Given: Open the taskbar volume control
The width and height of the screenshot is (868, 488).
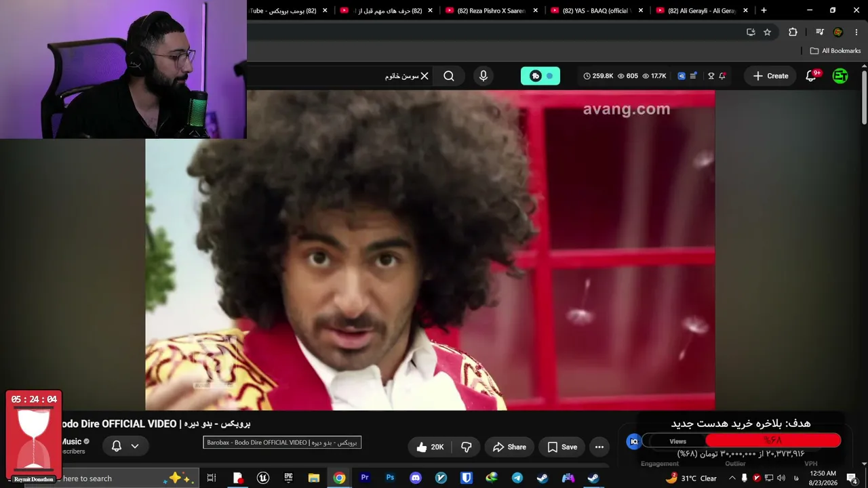Looking at the screenshot, I should point(781,478).
